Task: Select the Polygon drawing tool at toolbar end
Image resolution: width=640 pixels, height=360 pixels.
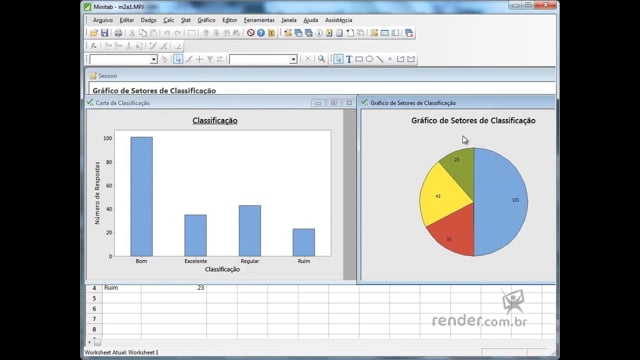Action: tap(411, 59)
